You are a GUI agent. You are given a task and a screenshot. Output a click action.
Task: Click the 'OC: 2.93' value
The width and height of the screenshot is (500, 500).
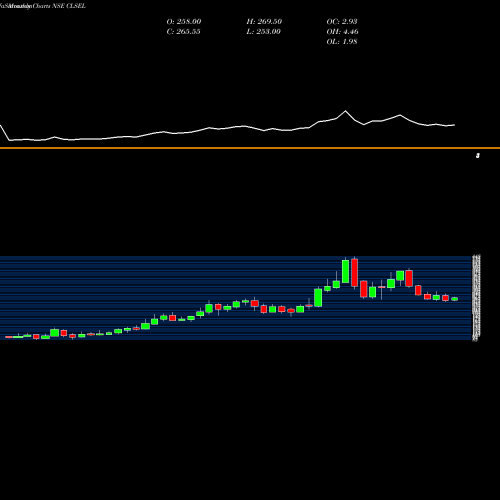point(342,22)
